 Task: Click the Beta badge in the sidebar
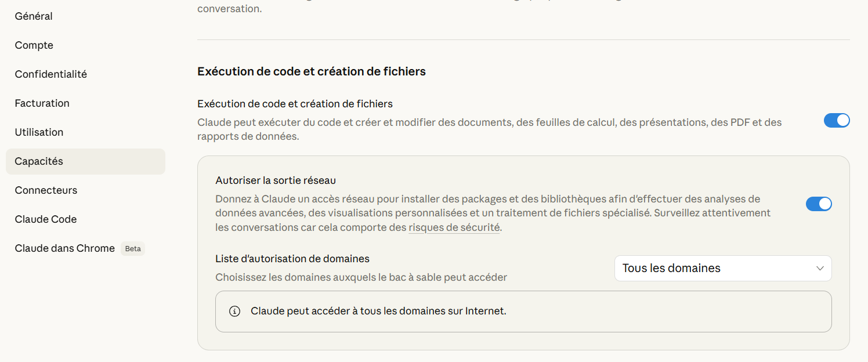[133, 249]
